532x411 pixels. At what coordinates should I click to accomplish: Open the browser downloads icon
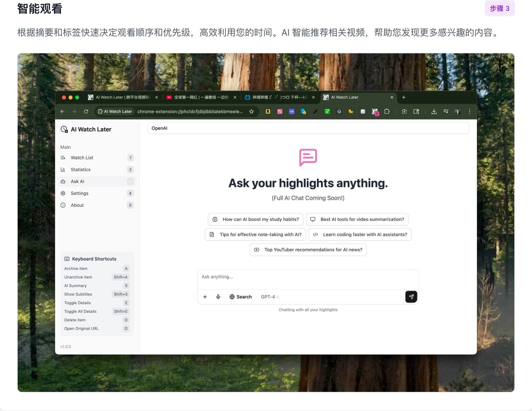tap(434, 111)
